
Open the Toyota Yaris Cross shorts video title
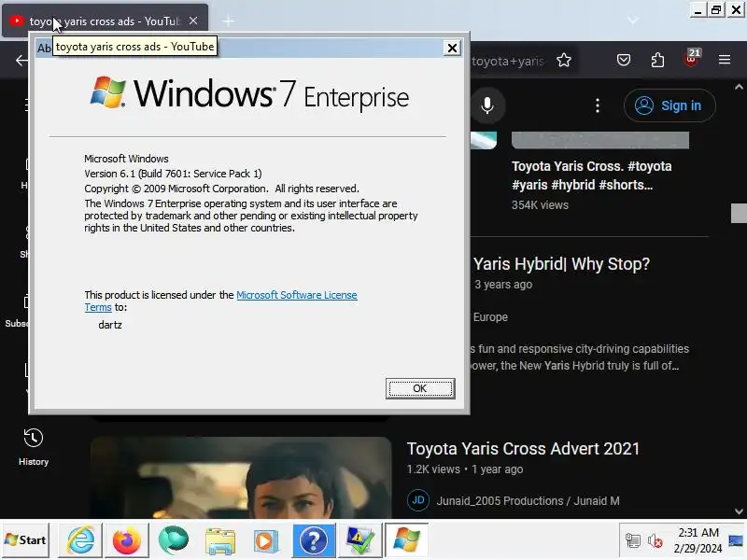tap(591, 175)
